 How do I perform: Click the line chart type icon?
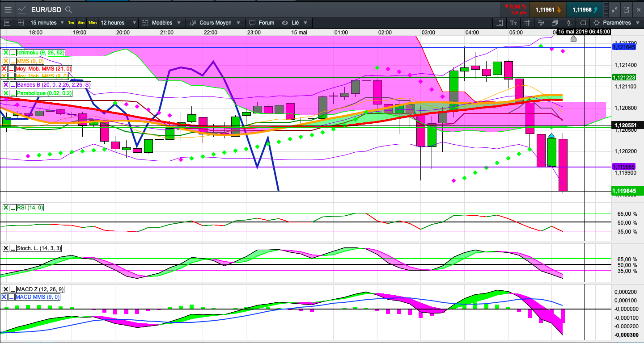pyautogui.click(x=22, y=9)
